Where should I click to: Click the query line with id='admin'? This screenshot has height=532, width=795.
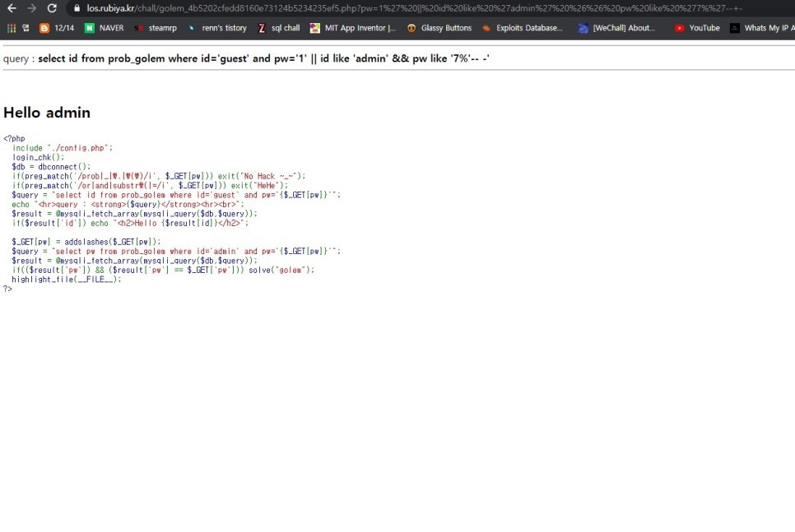(176, 252)
